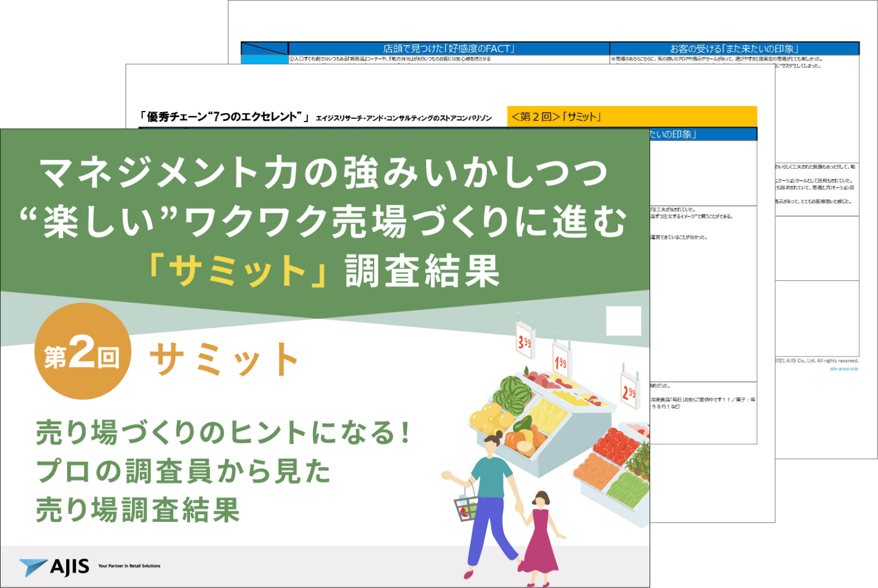Click the AJIS logo on the cover
This screenshot has width=878, height=588.
(54, 566)
